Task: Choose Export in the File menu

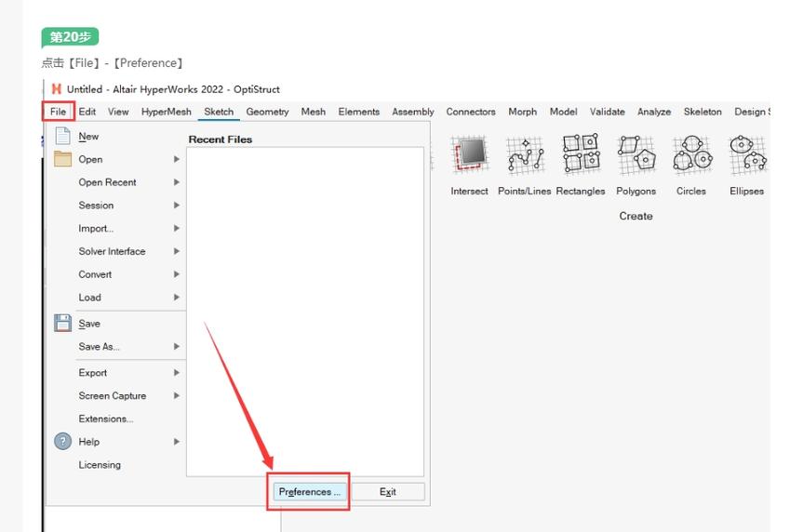Action: [x=93, y=373]
